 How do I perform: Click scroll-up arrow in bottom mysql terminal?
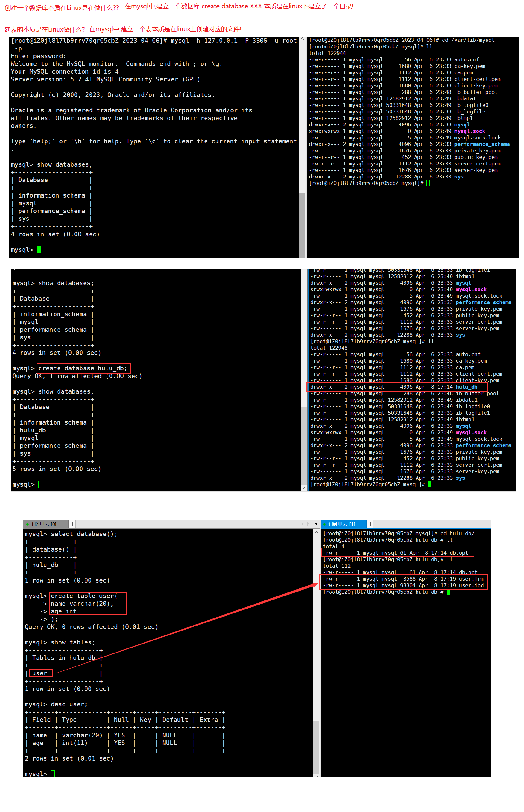coord(316,532)
